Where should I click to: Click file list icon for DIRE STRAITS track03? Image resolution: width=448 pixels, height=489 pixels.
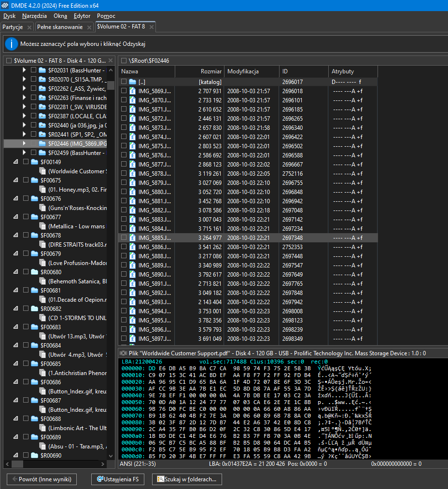point(42,244)
